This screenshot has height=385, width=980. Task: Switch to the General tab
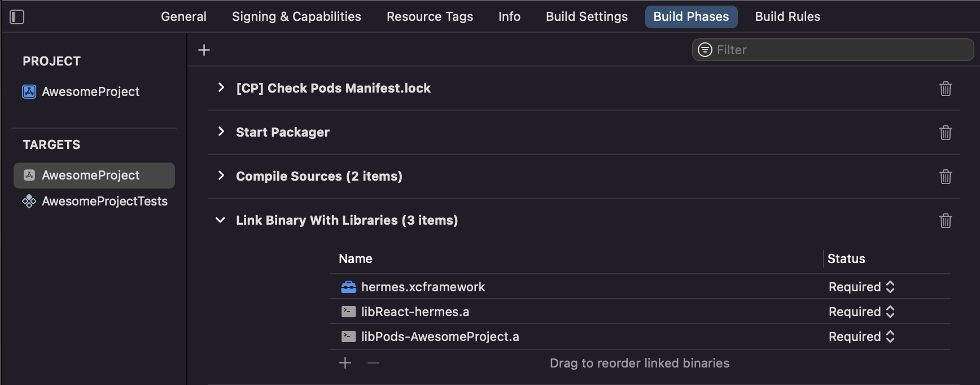183,17
